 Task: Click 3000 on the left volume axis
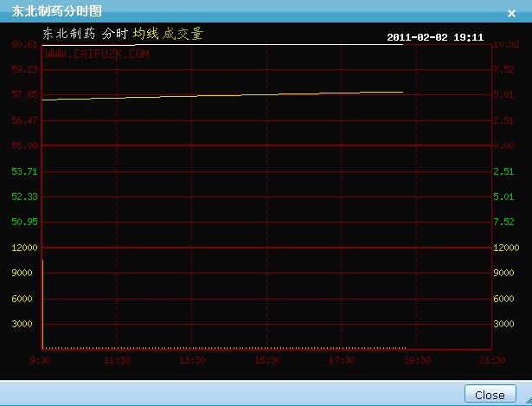coord(22,324)
